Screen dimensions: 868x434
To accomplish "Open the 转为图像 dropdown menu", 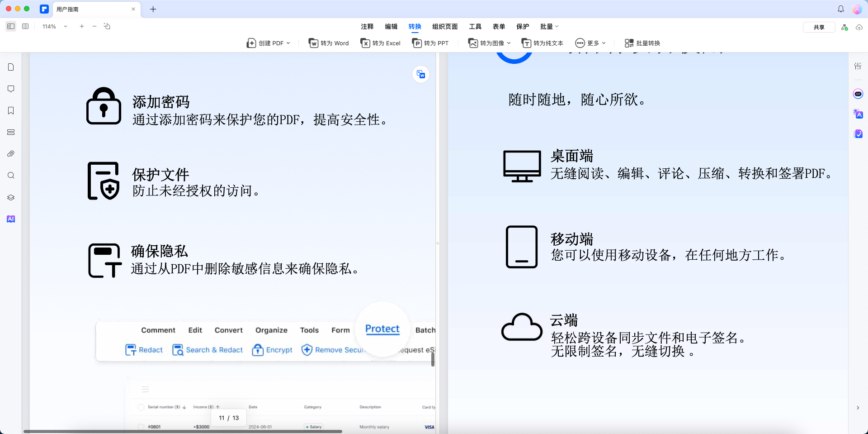I will click(x=488, y=43).
